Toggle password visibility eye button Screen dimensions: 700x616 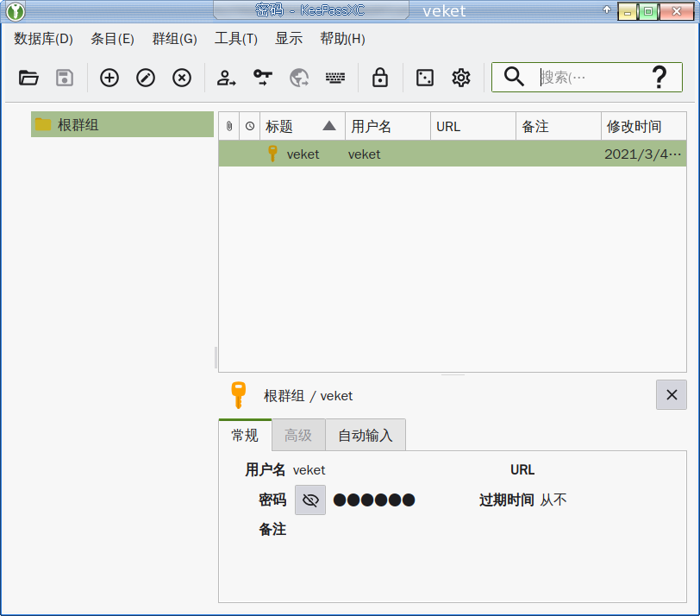click(x=310, y=500)
